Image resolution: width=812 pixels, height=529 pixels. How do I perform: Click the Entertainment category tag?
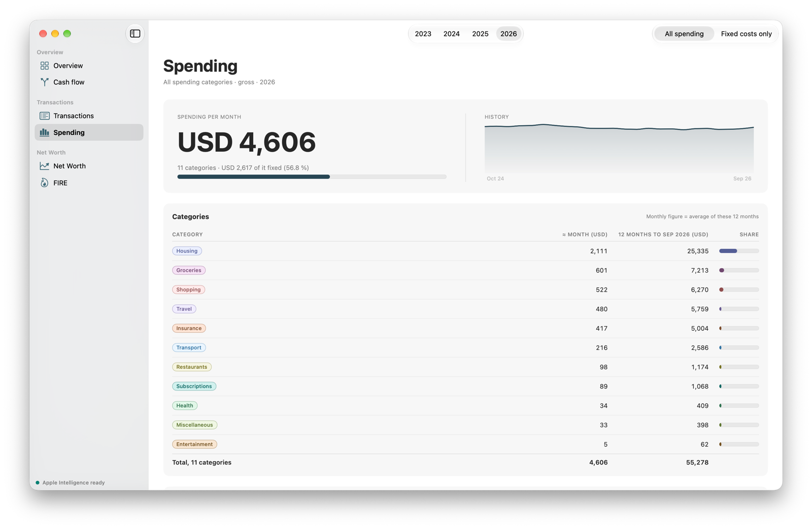tap(194, 444)
